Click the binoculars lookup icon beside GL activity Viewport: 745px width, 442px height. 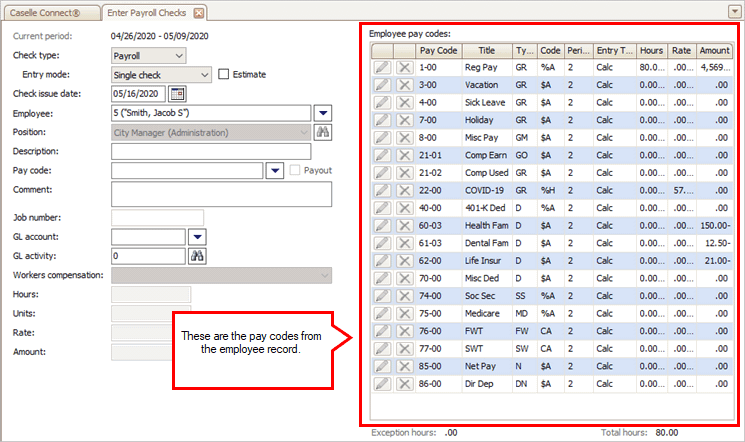(197, 256)
